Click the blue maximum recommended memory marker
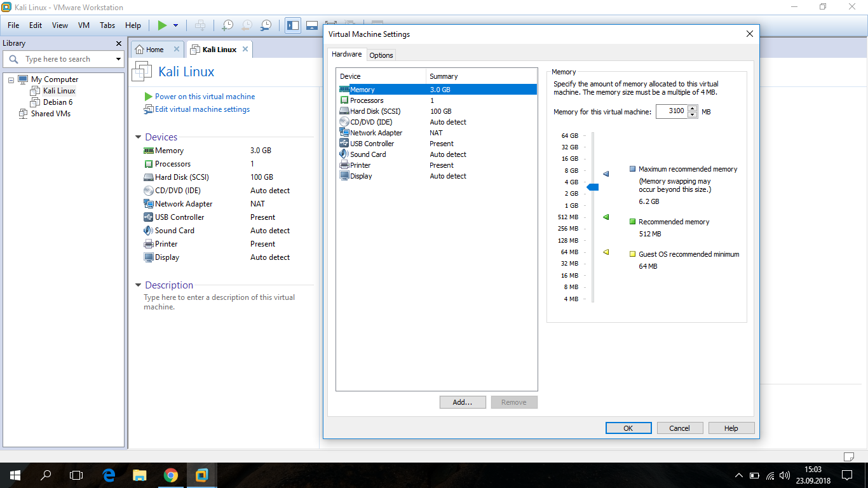Viewport: 868px width, 488px height. click(x=606, y=173)
